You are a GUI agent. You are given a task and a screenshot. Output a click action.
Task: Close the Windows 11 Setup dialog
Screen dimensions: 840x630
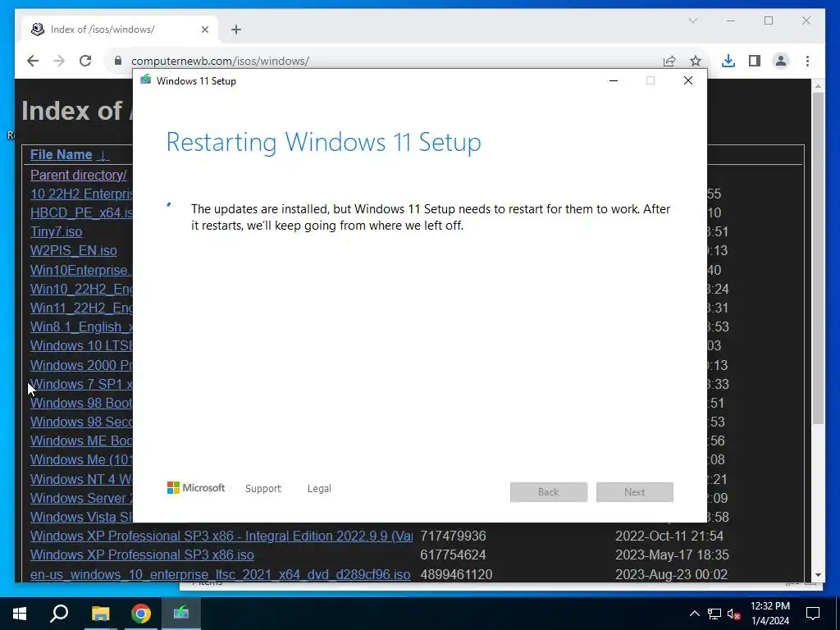tap(688, 80)
